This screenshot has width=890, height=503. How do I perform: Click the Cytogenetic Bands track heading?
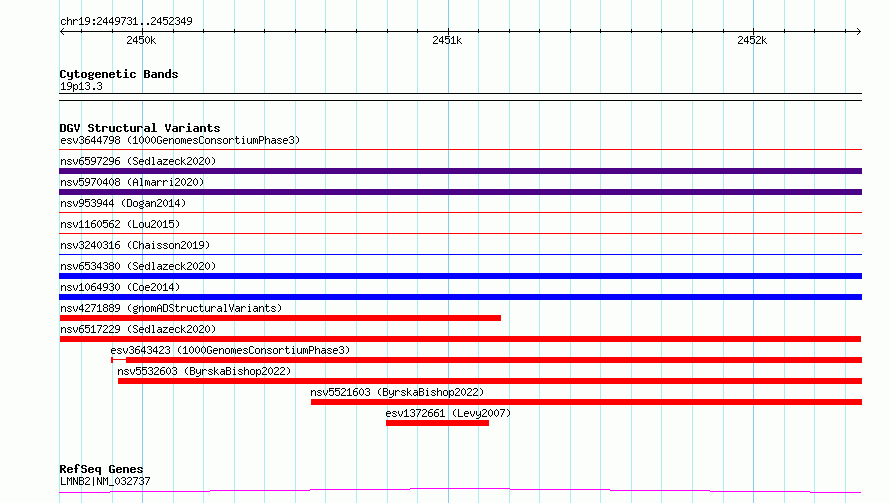coord(119,74)
